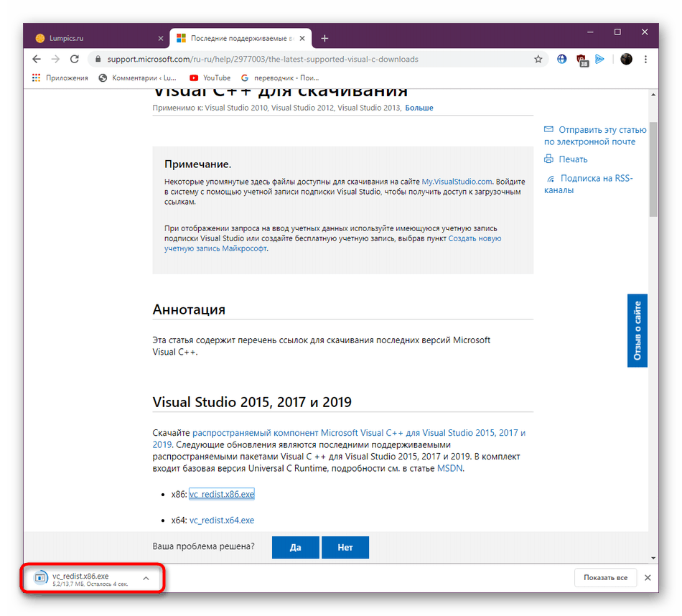Close the downloads bar
Viewport: 682px width, 616px height.
648,578
